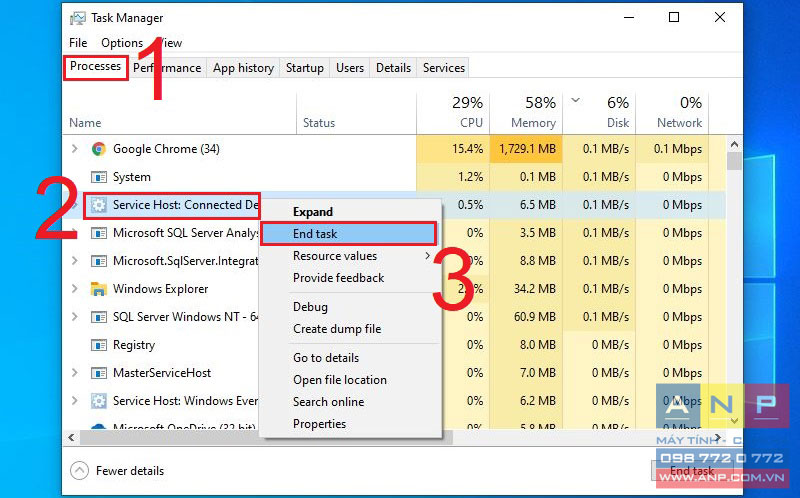This screenshot has height=498, width=800.
Task: Sort by the Status column header
Action: 356,113
